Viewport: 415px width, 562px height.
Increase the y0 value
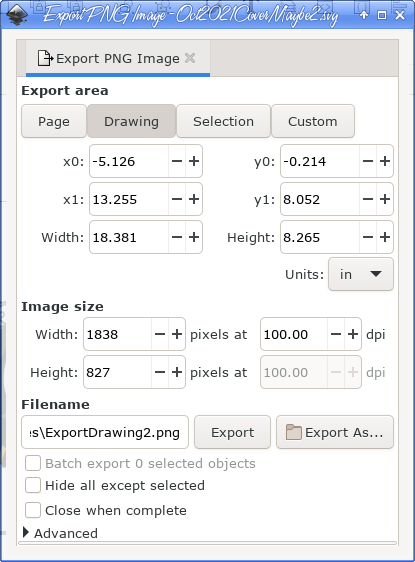(385, 161)
